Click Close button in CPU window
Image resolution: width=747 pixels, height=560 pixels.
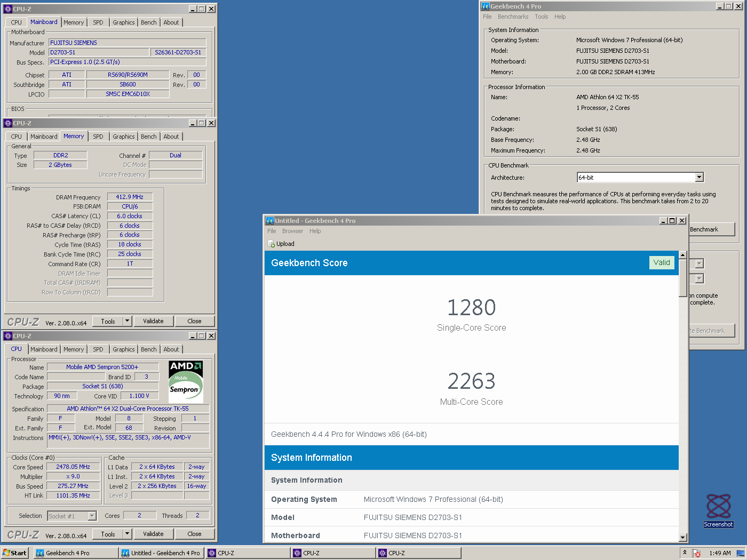click(194, 534)
